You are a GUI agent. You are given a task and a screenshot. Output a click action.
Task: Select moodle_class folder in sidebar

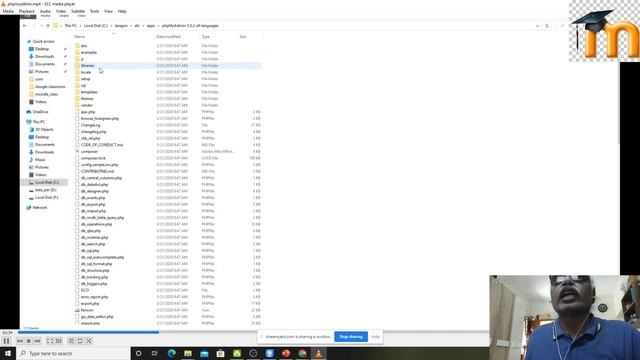pyautogui.click(x=46, y=94)
